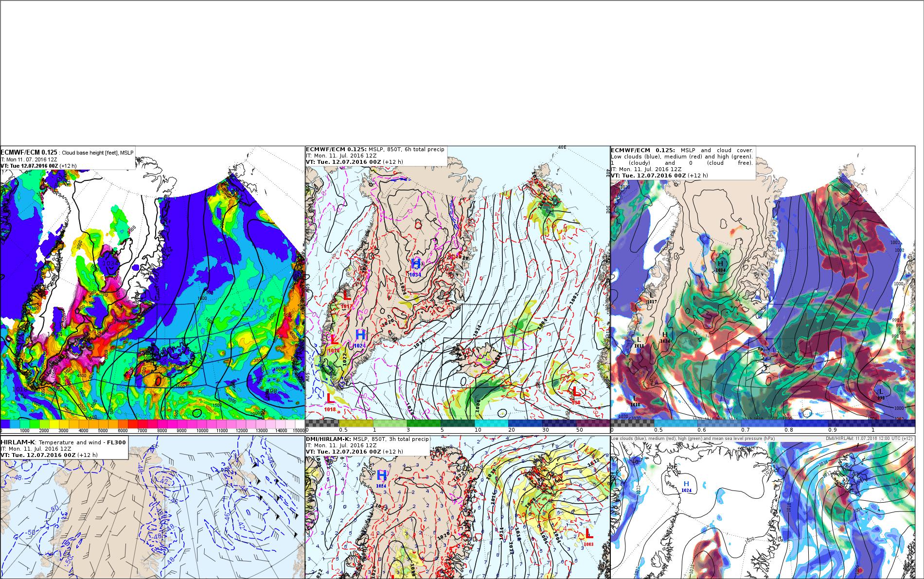The width and height of the screenshot is (924, 579).
Task: Click the 0.8 value on the cloud cover legend
Action: point(788,430)
